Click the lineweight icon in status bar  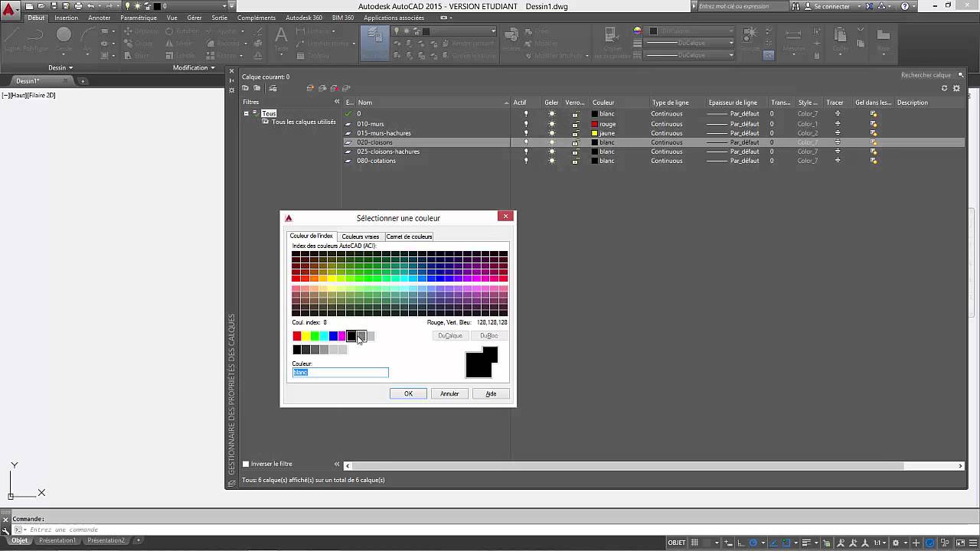coord(806,543)
